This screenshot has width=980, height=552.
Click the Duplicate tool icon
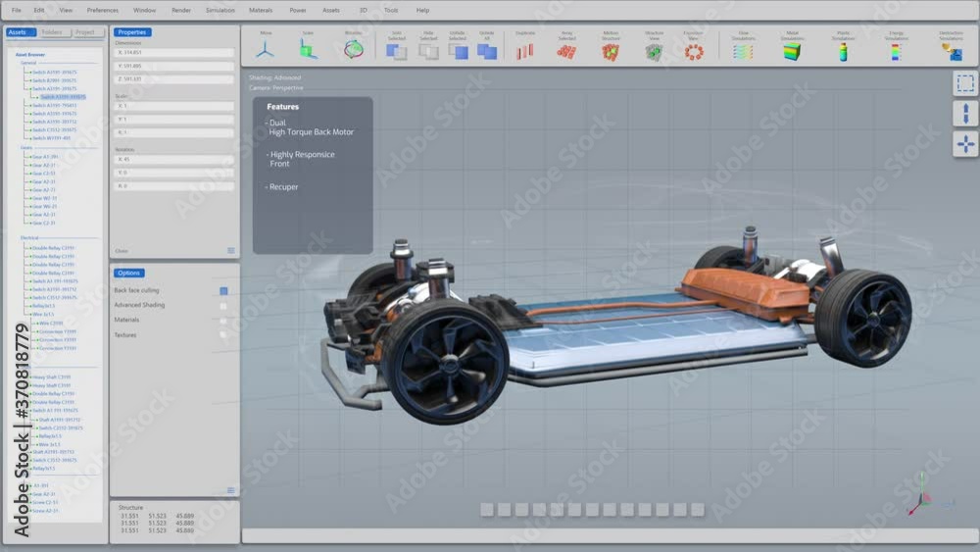(x=525, y=51)
